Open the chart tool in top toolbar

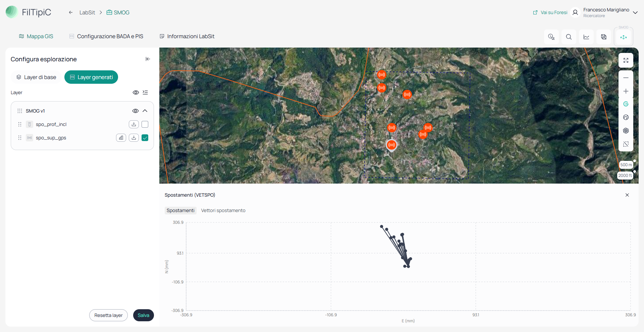(x=586, y=37)
